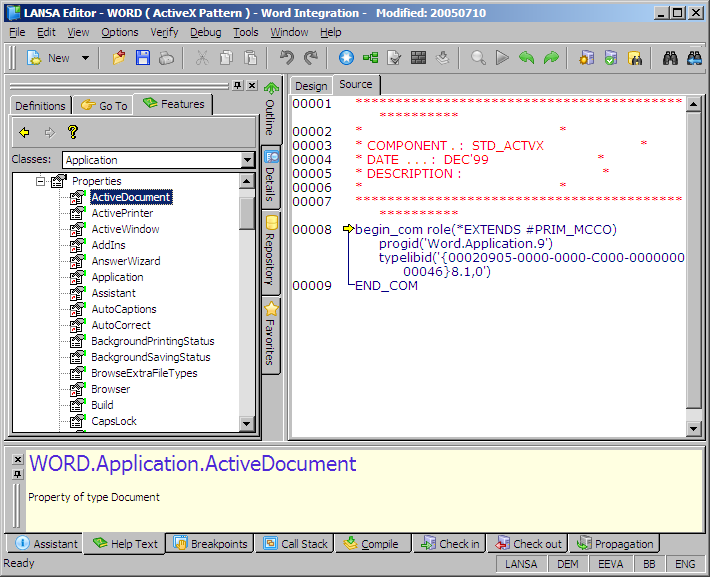This screenshot has height=577, width=710.
Task: Switch to the Design tab
Action: pos(311,86)
